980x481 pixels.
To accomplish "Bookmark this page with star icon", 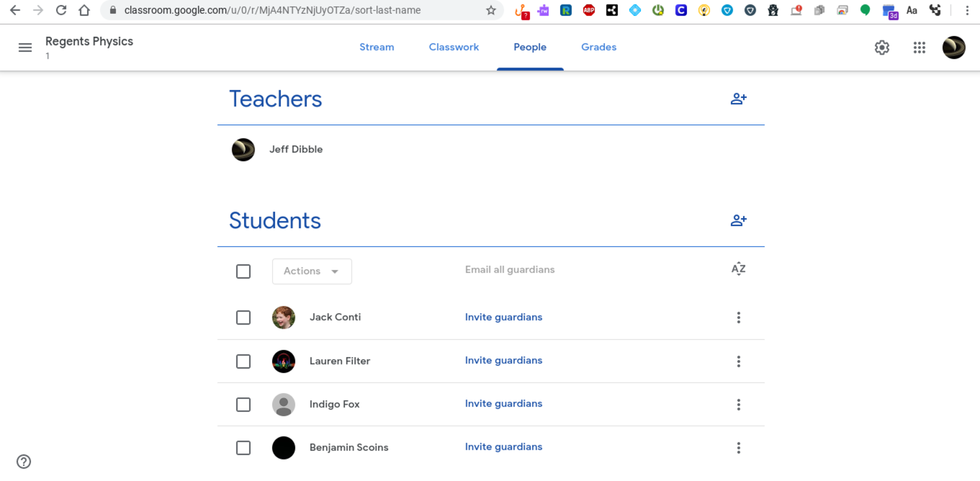I will click(x=490, y=10).
